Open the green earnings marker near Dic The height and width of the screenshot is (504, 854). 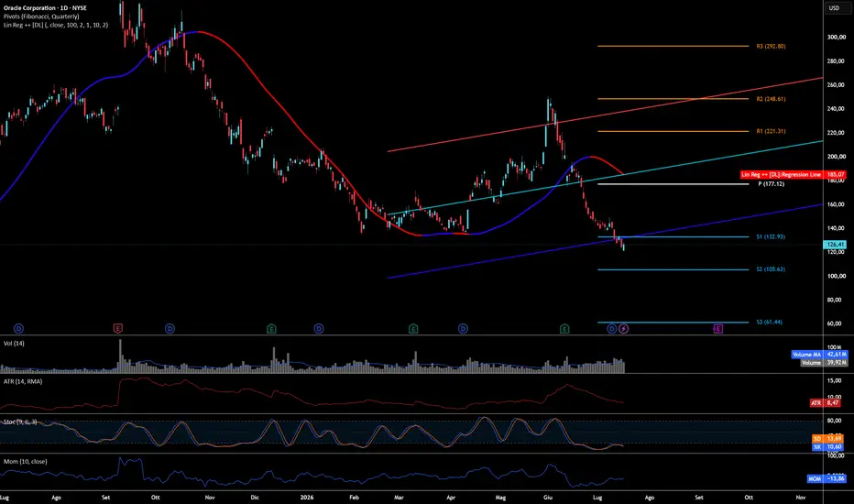271,329
